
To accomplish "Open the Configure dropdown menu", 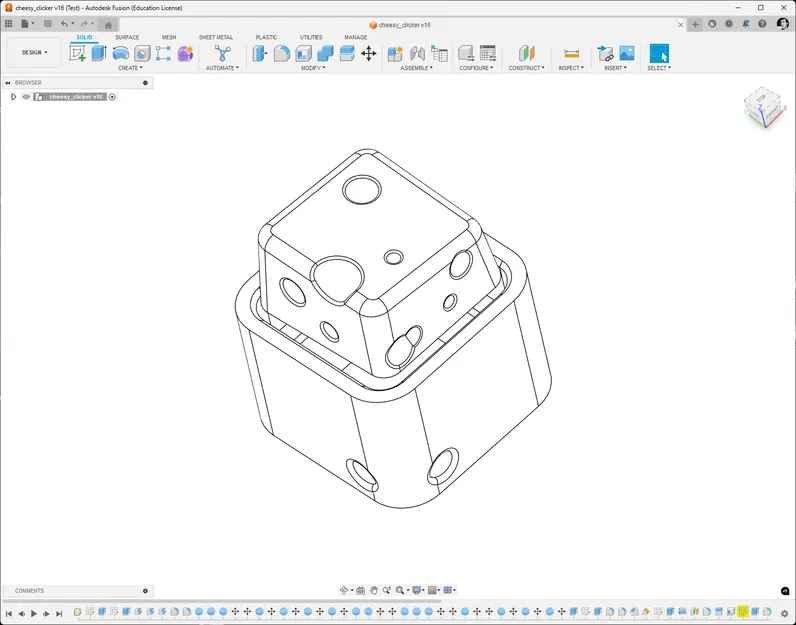I will pos(476,68).
